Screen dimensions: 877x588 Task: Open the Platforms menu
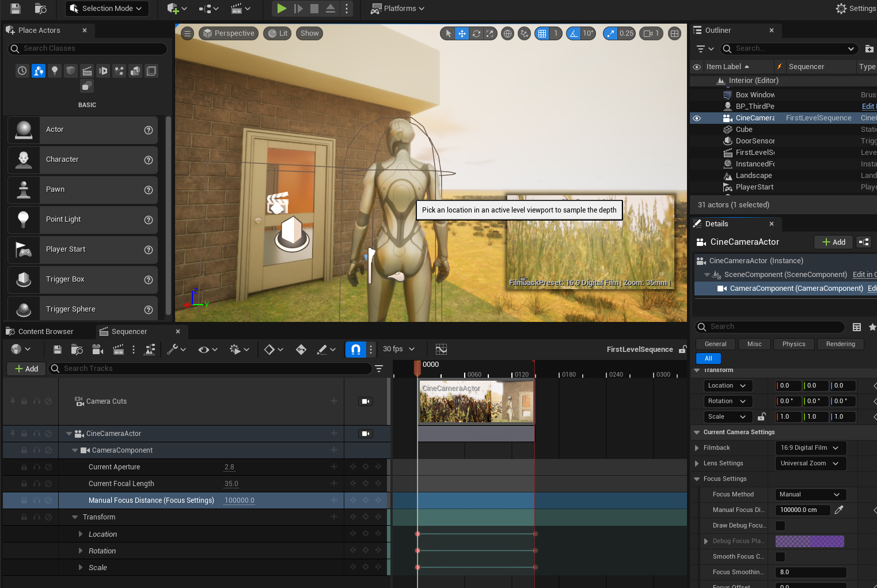(397, 8)
